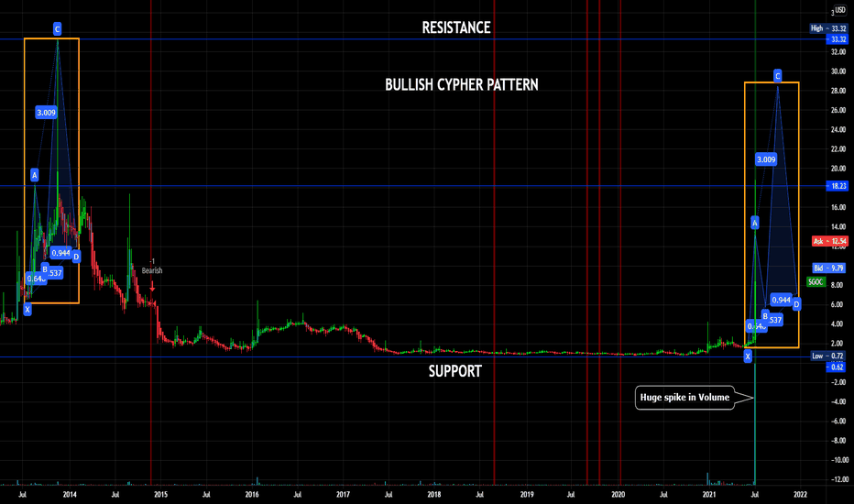Click the 0.944 ratio label in the 2013 pattern
Viewport: 854px width, 504px height.
click(60, 253)
